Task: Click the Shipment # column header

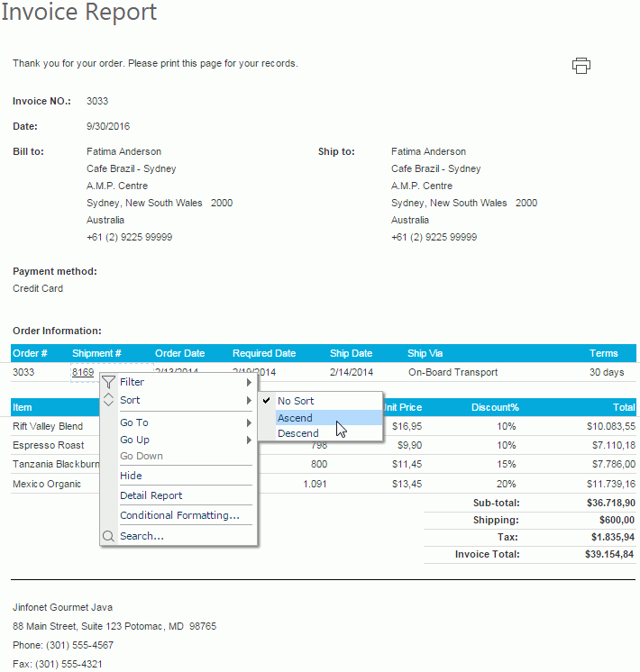Action: point(96,354)
